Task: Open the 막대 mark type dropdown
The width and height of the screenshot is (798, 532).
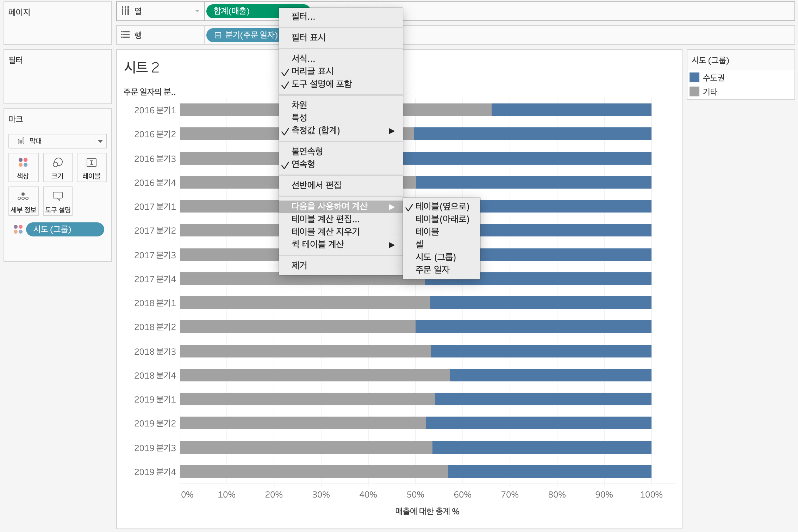Action: (x=100, y=141)
